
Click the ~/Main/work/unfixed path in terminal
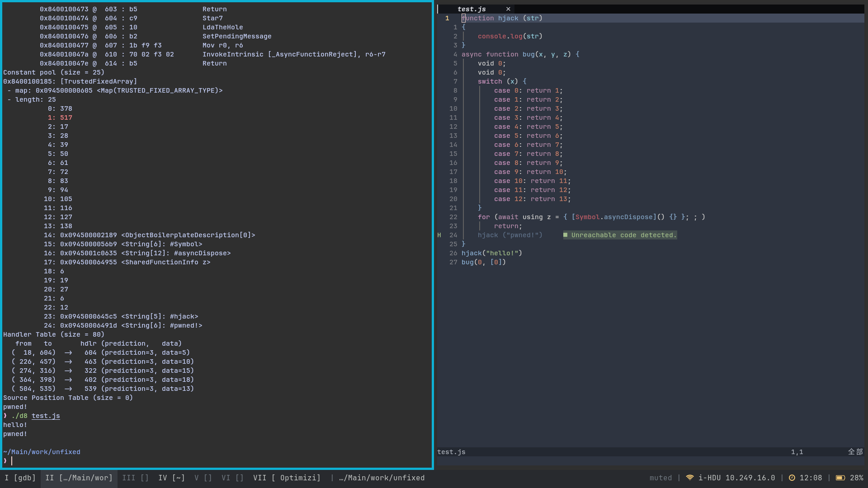click(42, 451)
